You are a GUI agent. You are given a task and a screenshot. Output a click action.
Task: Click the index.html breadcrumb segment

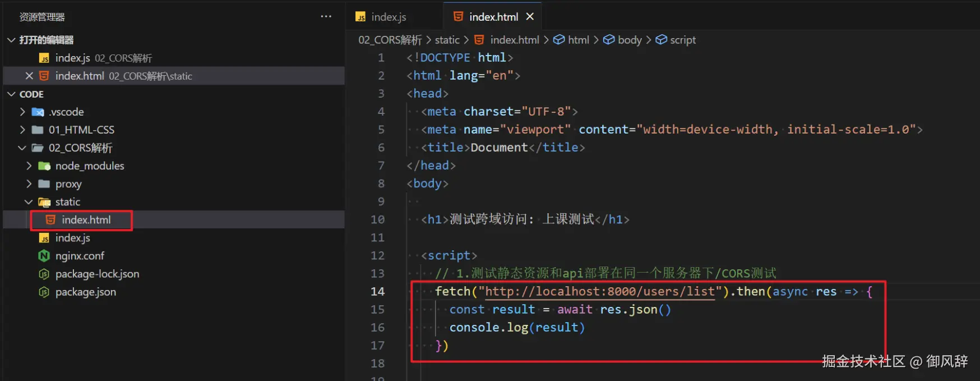515,40
